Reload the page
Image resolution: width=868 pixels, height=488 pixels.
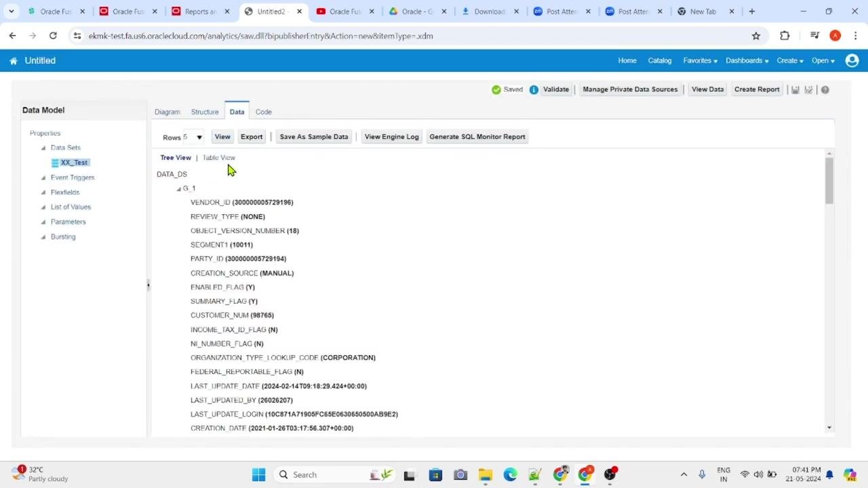53,36
